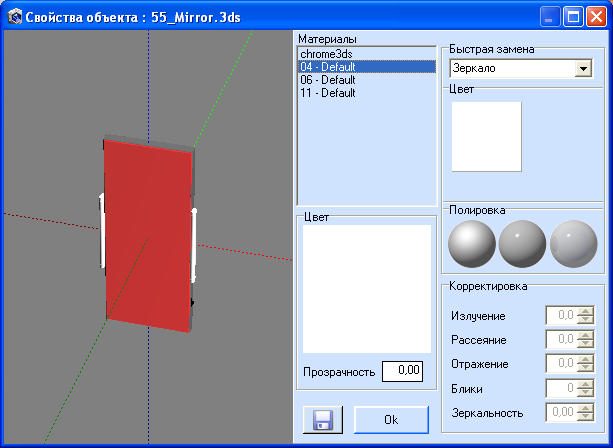Click the app icon in title bar
The image size is (613, 448).
(x=15, y=17)
